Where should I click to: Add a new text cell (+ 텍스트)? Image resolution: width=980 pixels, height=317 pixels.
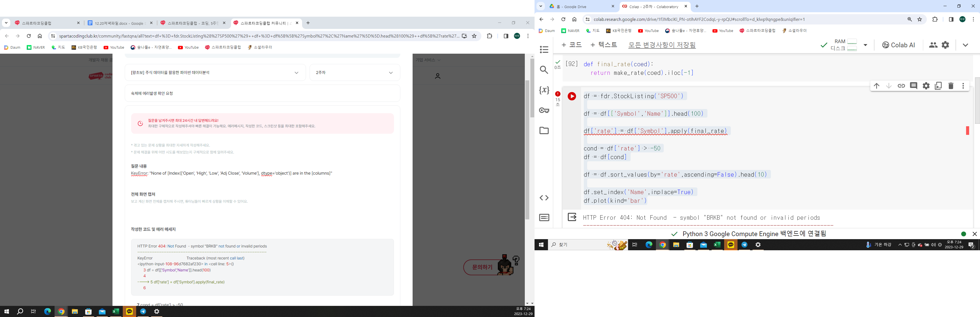coord(604,45)
